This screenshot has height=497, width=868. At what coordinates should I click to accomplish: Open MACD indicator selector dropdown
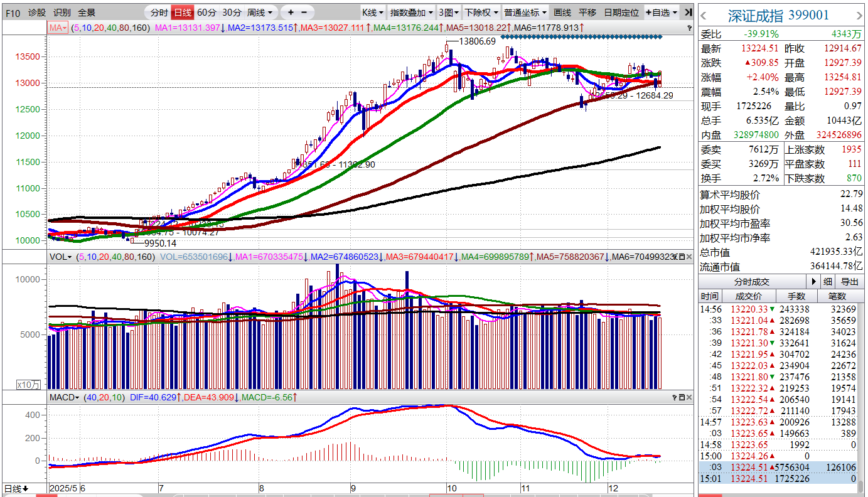[65, 397]
